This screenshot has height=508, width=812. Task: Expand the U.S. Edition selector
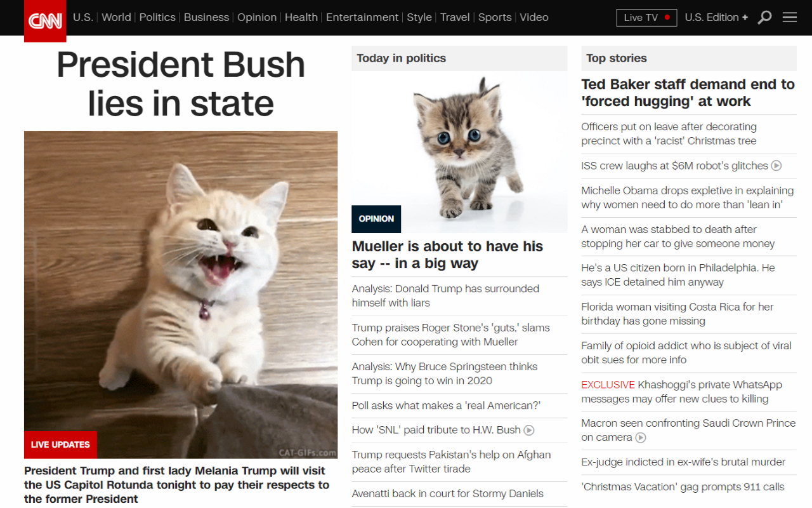716,17
